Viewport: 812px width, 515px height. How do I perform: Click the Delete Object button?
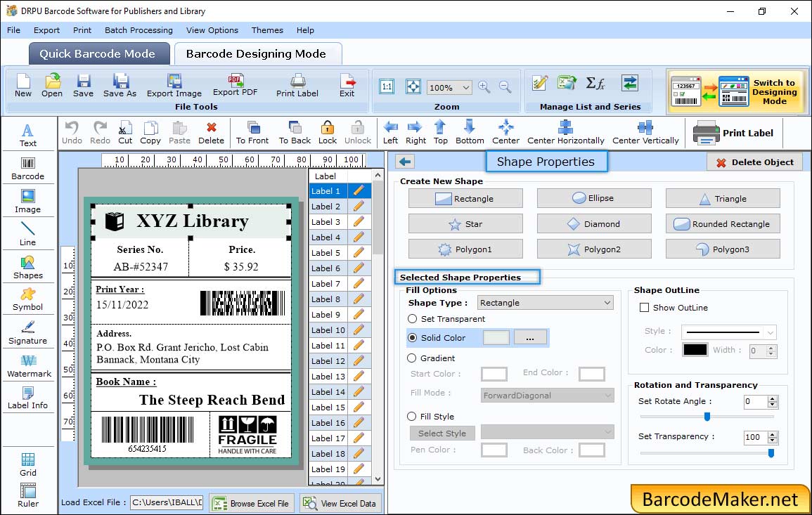click(x=754, y=162)
